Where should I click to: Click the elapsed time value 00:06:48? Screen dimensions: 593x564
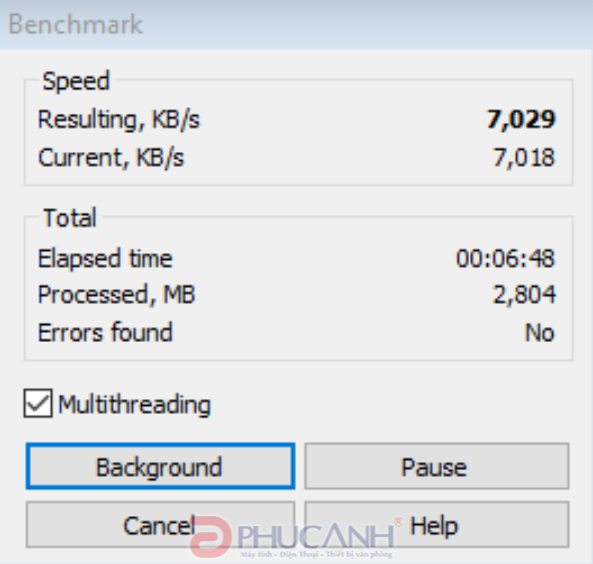(x=505, y=259)
